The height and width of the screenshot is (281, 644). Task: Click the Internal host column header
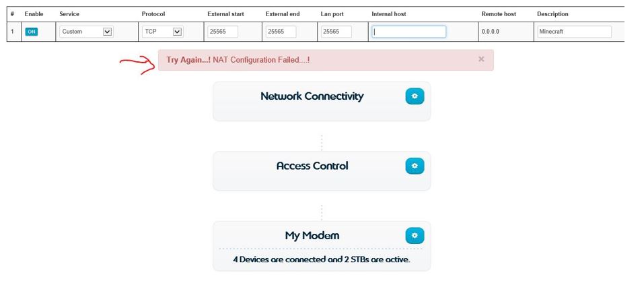click(x=388, y=14)
